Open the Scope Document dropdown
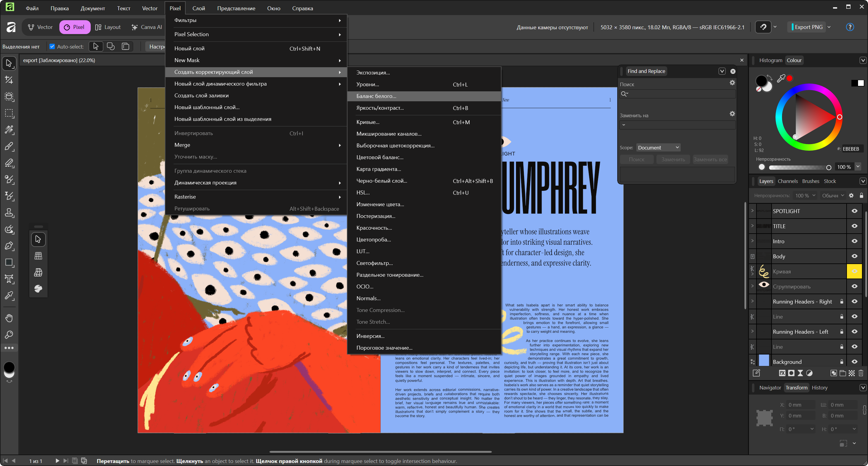Viewport: 868px width, 466px height. (x=658, y=148)
